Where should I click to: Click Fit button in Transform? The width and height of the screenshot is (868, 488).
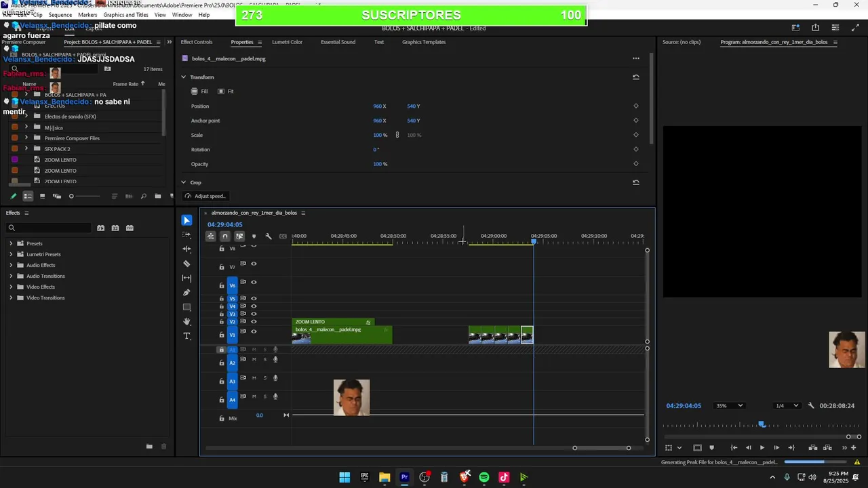click(225, 91)
